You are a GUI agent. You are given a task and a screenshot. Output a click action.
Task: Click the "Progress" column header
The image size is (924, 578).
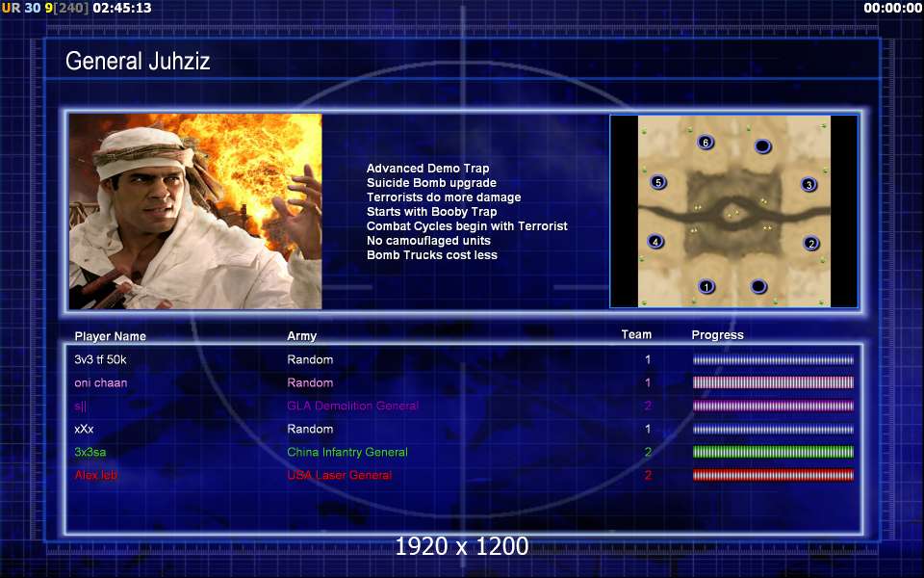pyautogui.click(x=717, y=335)
